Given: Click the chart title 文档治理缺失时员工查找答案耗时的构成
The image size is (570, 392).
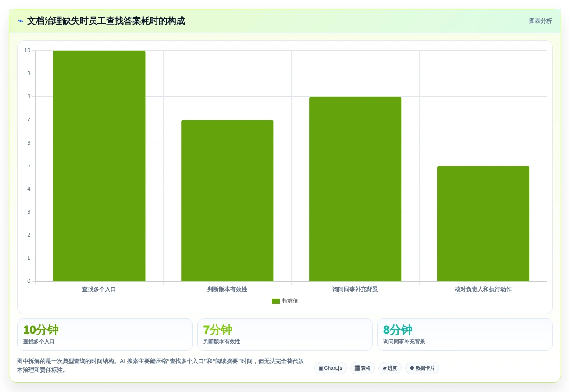Looking at the screenshot, I should tap(106, 21).
